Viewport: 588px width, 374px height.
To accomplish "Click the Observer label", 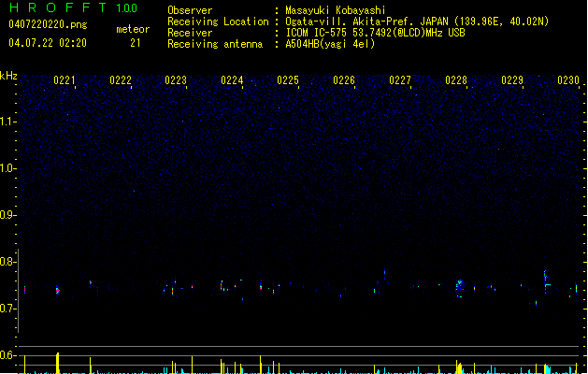I will click(x=190, y=10).
